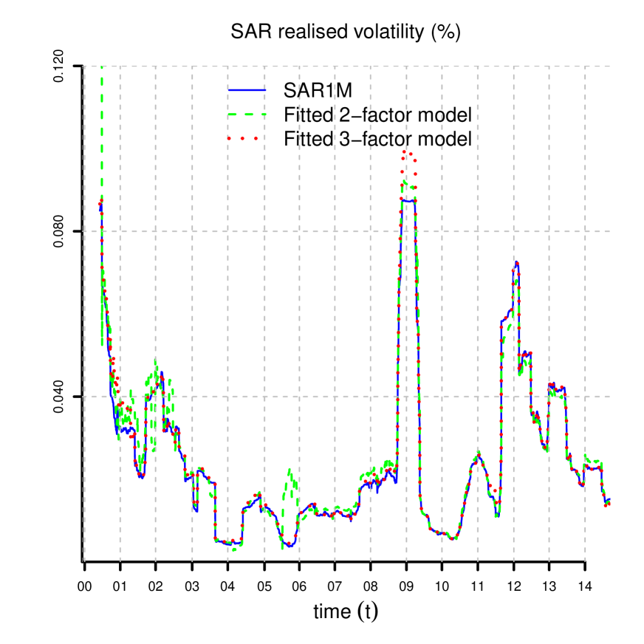Click the x-axis tick label 04
Screen dimensions: 644x644
coord(227,586)
